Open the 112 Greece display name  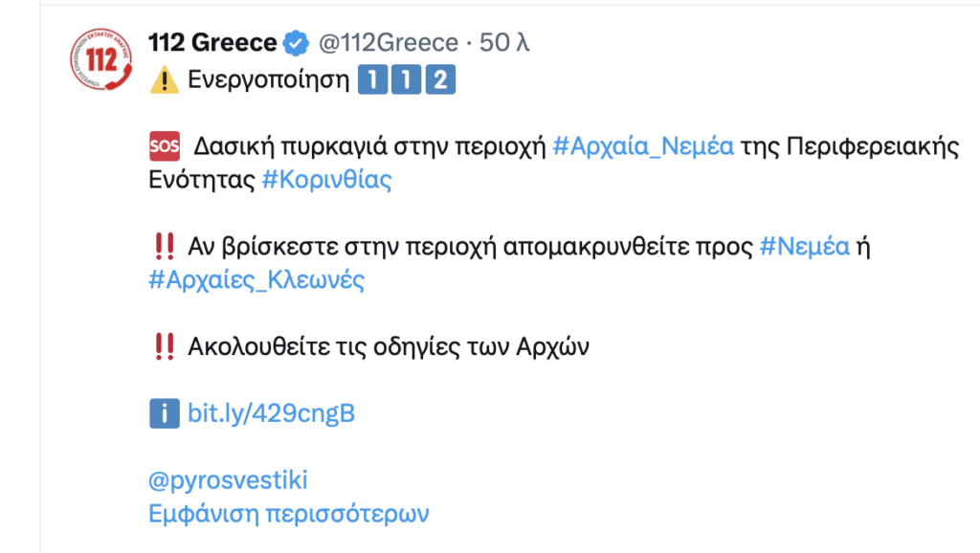212,43
